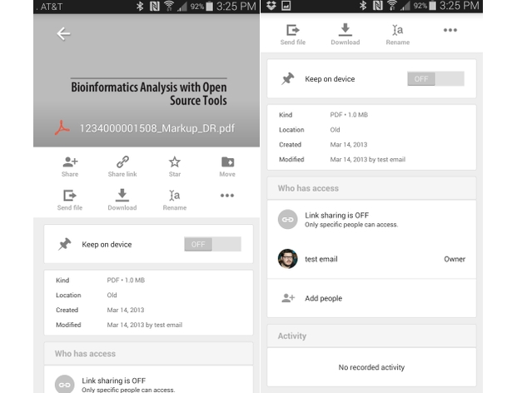Viewport: 532px width, 393px height.
Task: Tap link sharing icon in left screen
Action: coord(64,384)
